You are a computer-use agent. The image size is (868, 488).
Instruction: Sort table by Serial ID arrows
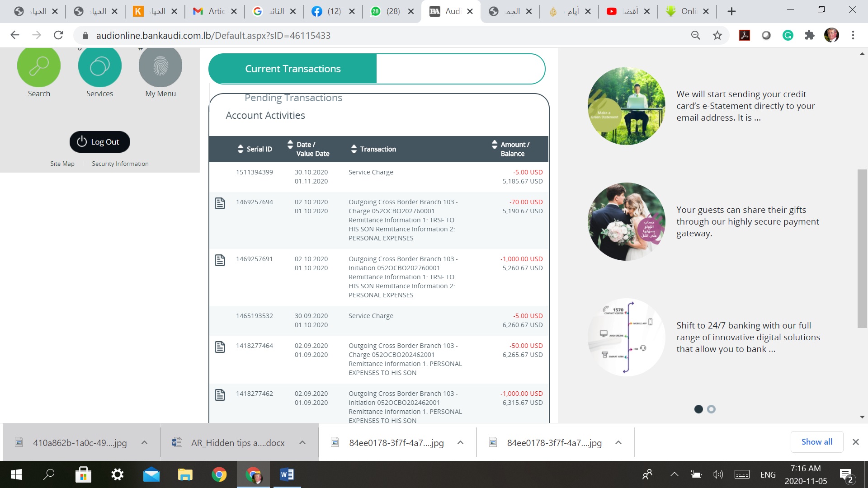241,149
